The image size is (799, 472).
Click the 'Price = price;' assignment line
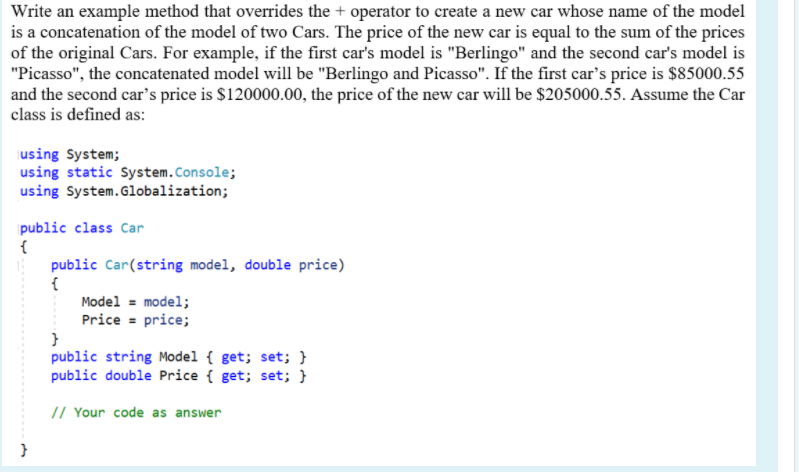point(135,320)
